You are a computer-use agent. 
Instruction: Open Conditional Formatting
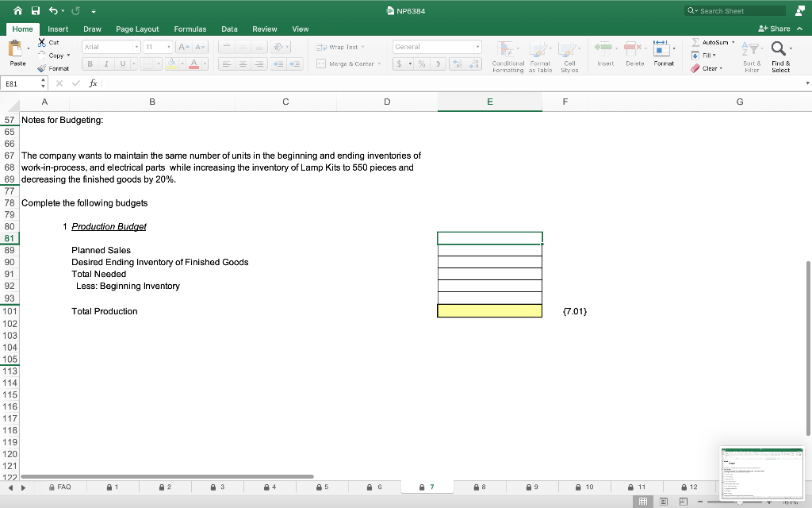507,56
